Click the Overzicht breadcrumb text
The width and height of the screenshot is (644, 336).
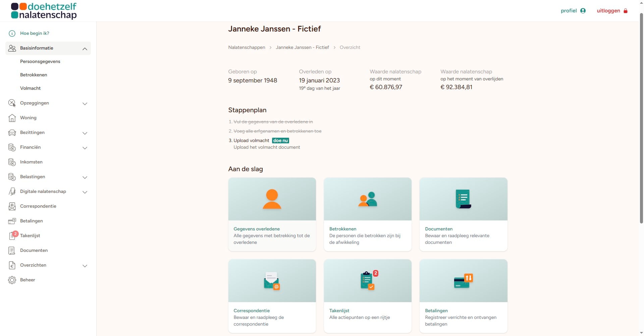[x=350, y=48]
